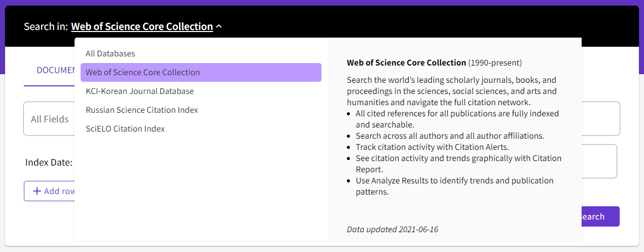This screenshot has width=644, height=252.
Task: Click the purple Search button
Action: pos(600,216)
